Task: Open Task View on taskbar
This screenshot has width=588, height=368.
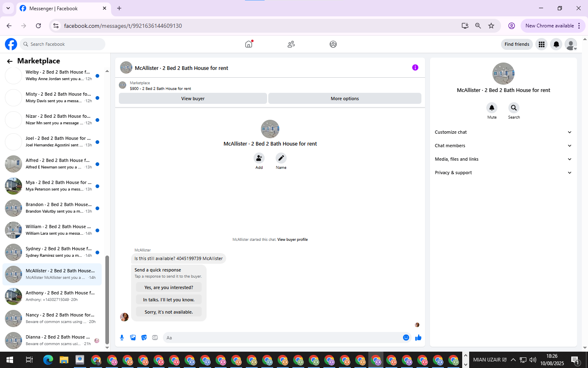Action: click(29, 360)
